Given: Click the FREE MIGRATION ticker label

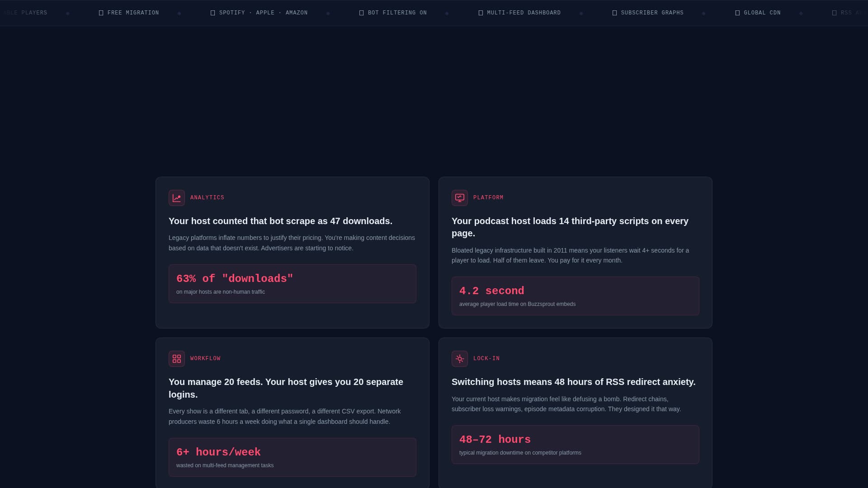Looking at the screenshot, I should point(133,13).
